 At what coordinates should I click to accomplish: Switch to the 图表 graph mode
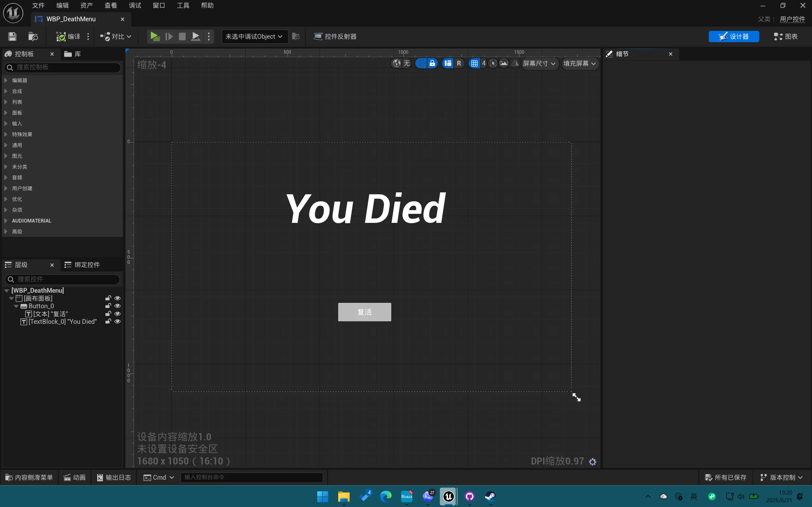coord(786,37)
